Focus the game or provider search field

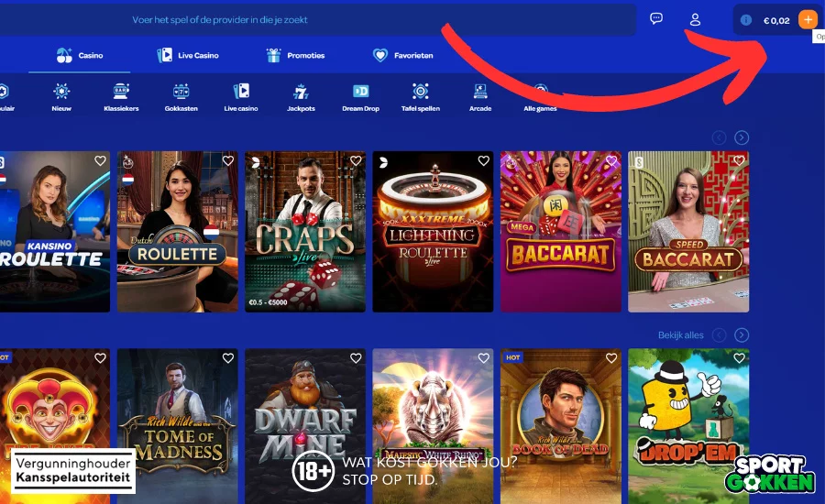click(x=318, y=20)
